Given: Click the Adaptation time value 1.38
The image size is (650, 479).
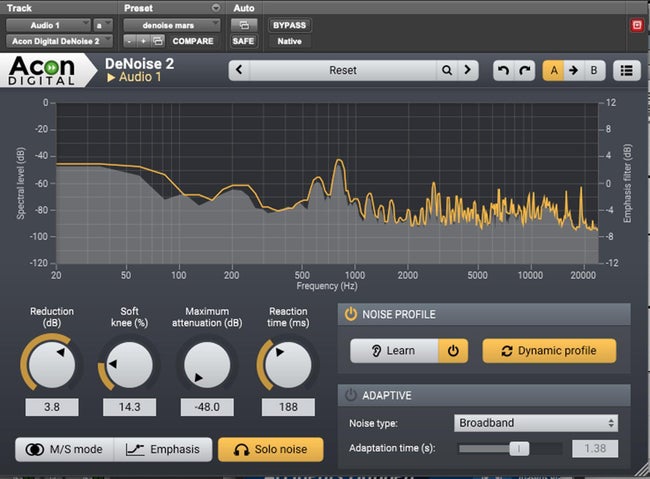Looking at the screenshot, I should 595,448.
